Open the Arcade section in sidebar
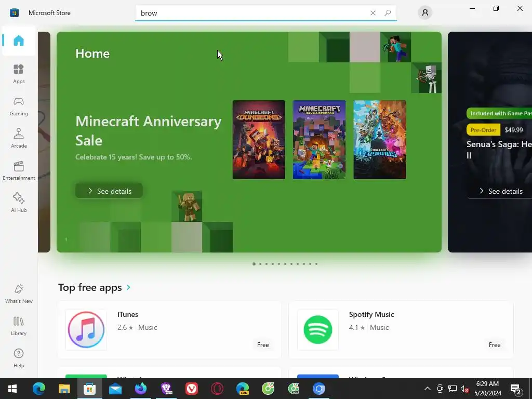The image size is (532, 399). pos(19,138)
